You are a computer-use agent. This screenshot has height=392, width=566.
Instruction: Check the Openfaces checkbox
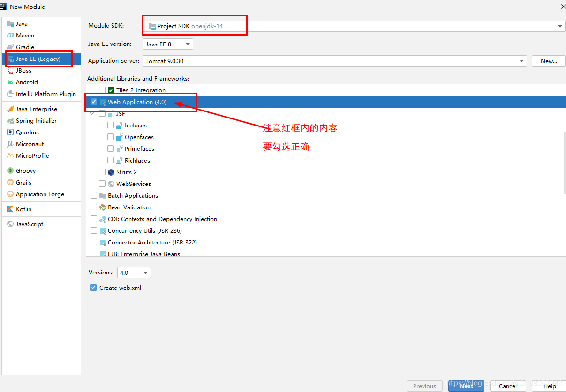[111, 137]
